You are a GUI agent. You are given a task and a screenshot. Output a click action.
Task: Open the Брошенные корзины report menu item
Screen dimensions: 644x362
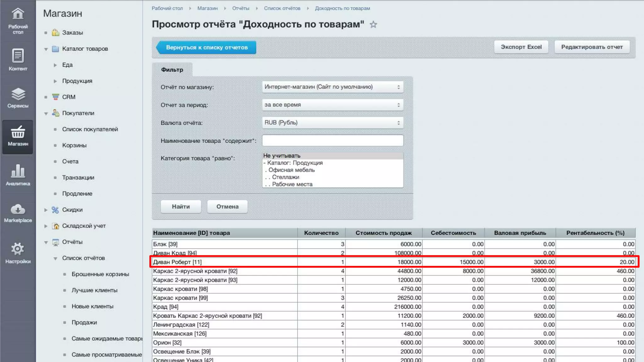pyautogui.click(x=100, y=274)
